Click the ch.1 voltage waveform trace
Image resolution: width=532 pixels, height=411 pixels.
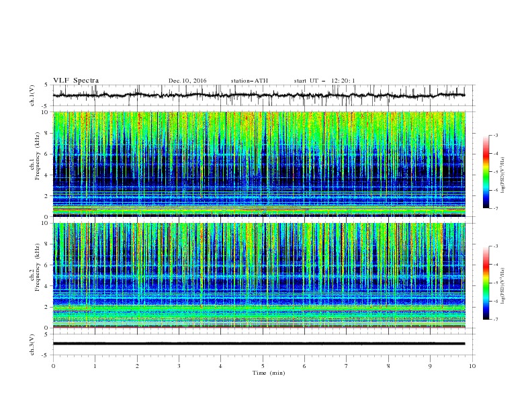point(259,95)
